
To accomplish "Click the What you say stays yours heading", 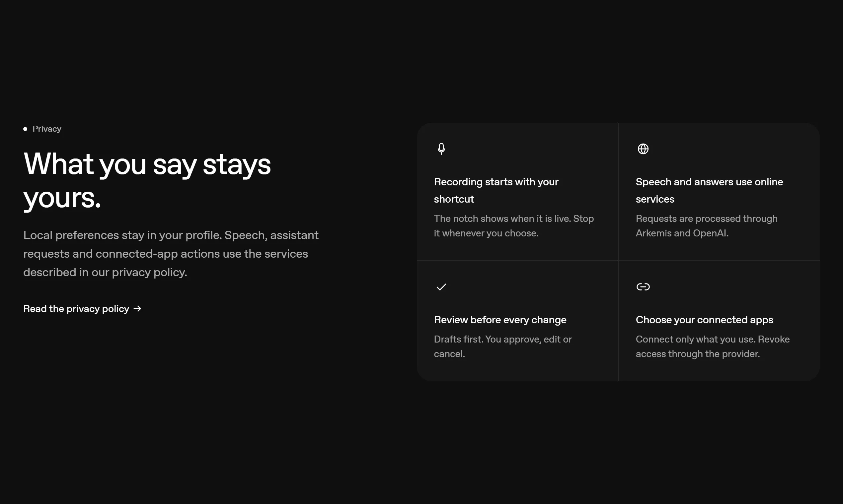I will (147, 180).
